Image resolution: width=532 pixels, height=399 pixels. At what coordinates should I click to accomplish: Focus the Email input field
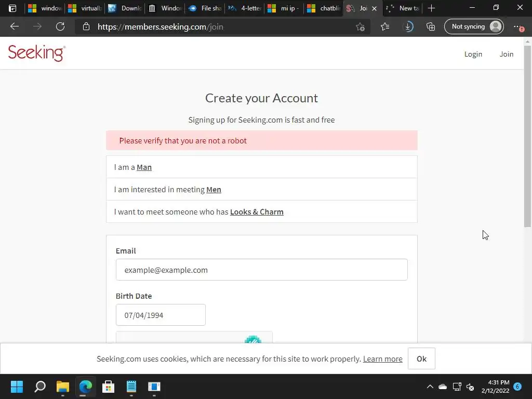click(x=262, y=270)
